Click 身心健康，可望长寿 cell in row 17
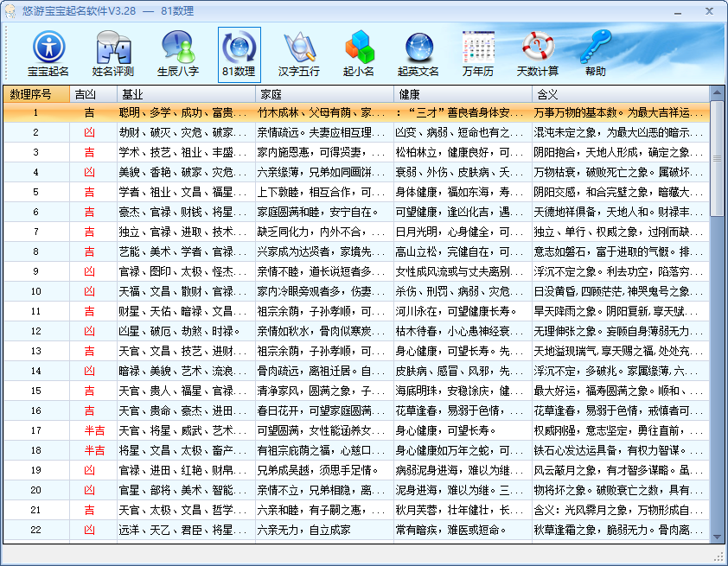 click(x=463, y=430)
